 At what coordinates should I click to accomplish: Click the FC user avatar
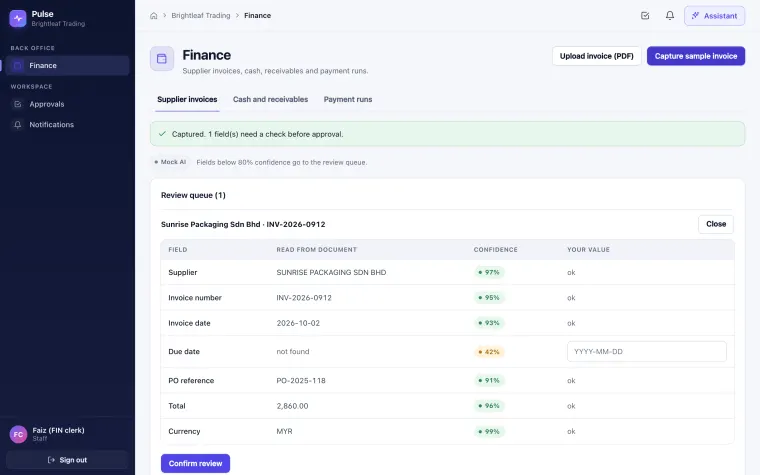click(x=18, y=434)
